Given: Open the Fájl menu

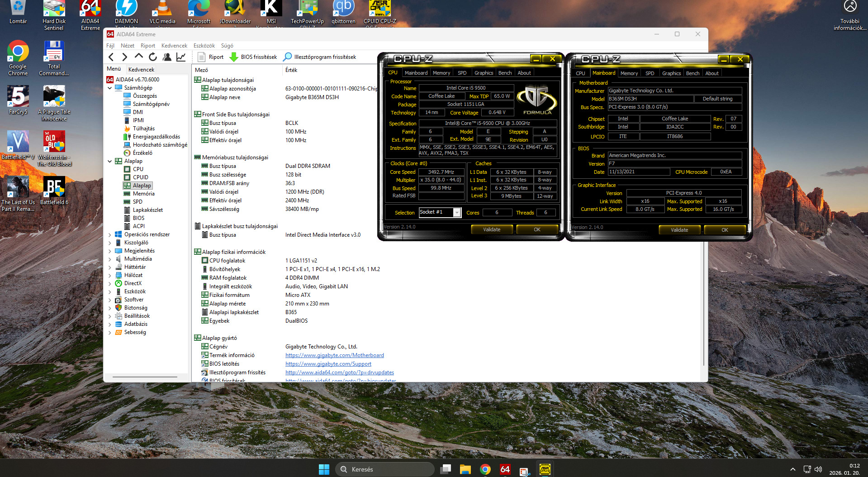Looking at the screenshot, I should click(110, 46).
